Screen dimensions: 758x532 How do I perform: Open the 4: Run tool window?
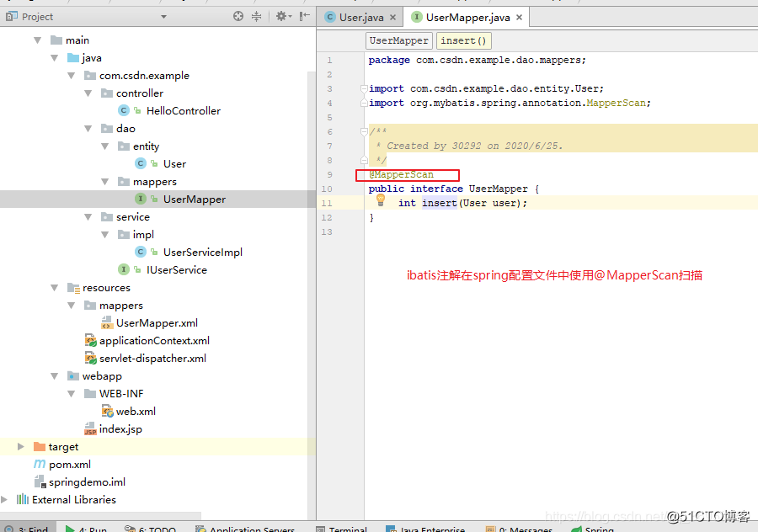click(86, 528)
